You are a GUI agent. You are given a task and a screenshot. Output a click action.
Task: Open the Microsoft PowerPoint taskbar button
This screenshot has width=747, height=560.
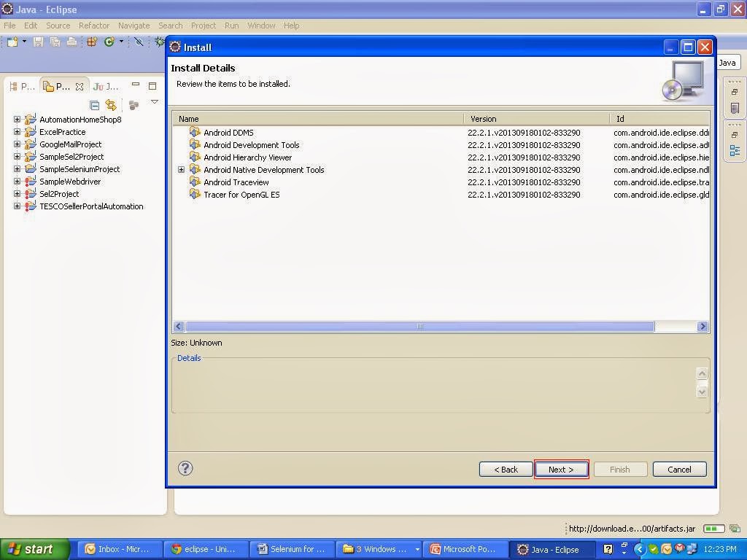(x=465, y=549)
